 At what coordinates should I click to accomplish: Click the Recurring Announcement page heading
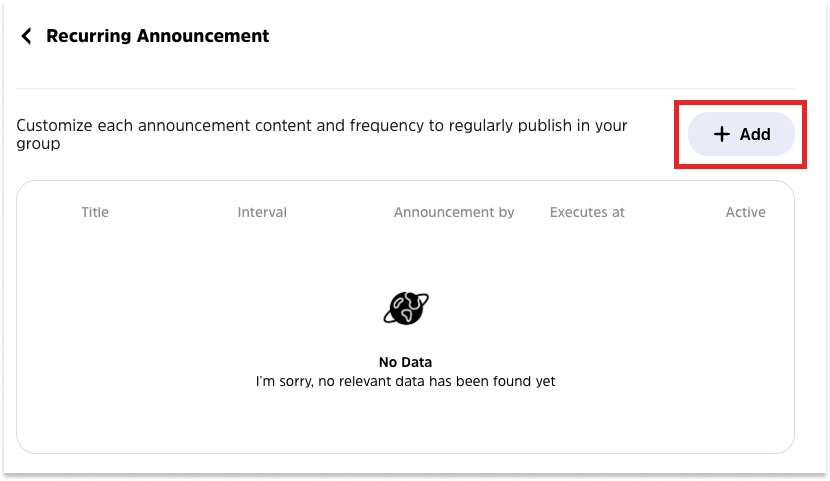pos(158,36)
